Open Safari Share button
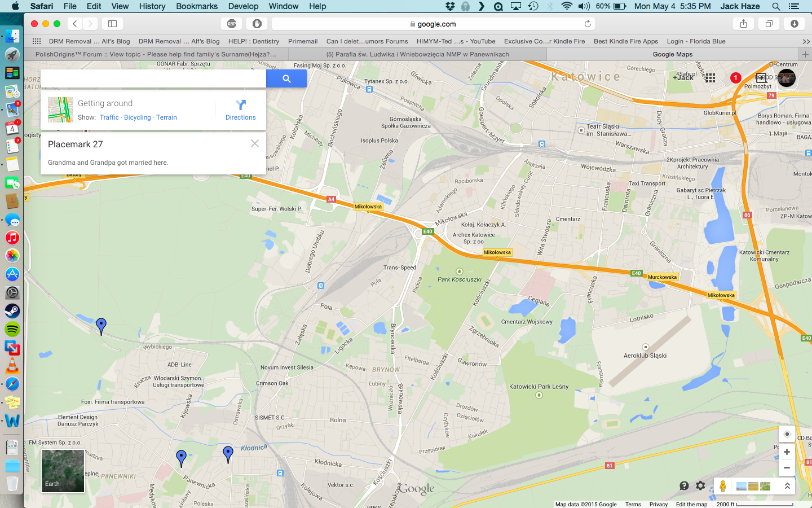Screen dimensions: 812x508 (x=743, y=24)
